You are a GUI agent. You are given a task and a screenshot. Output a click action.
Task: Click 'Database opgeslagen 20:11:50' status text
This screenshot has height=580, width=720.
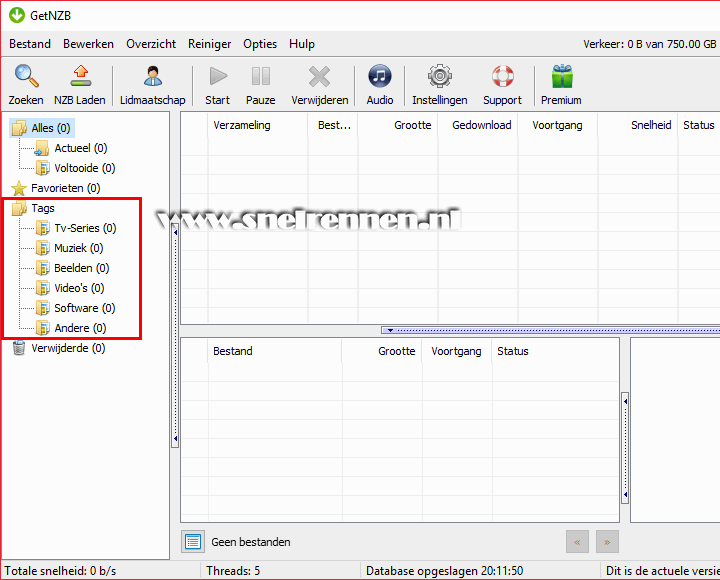point(444,571)
